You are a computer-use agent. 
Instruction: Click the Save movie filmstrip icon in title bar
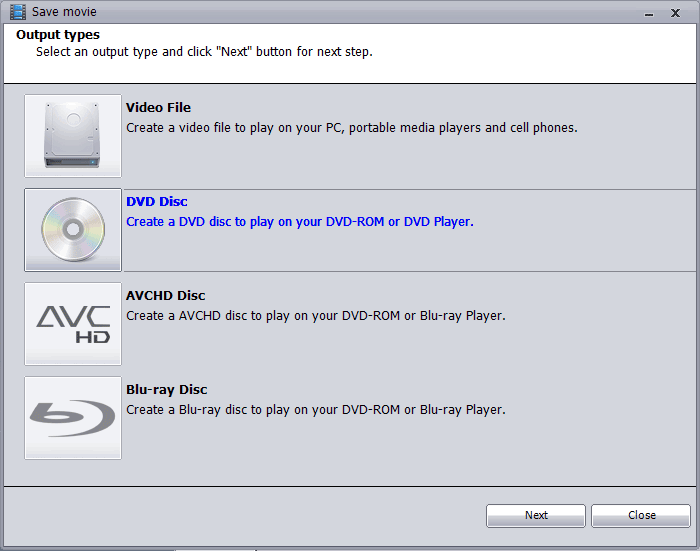18,12
